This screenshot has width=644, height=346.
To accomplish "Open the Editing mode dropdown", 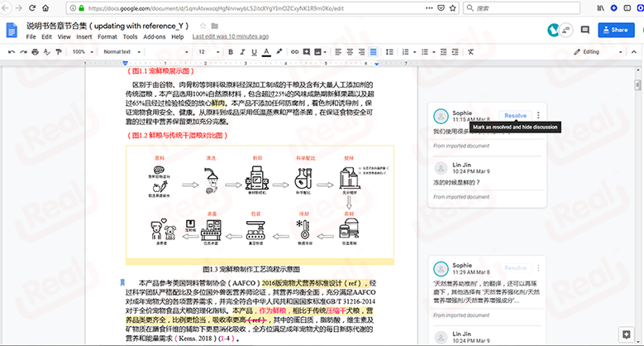I will pos(595,51).
